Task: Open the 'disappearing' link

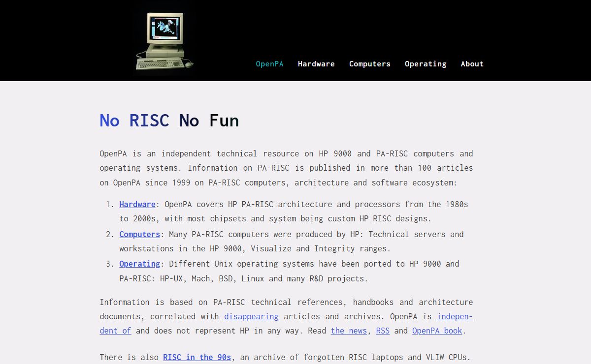Action: 251,316
